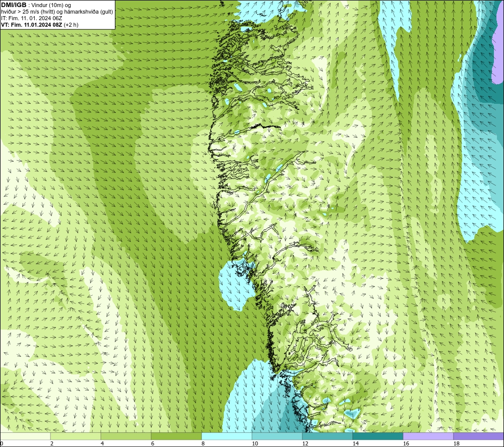Click the scale label "14"
The image size is (504, 447).
pyautogui.click(x=355, y=443)
